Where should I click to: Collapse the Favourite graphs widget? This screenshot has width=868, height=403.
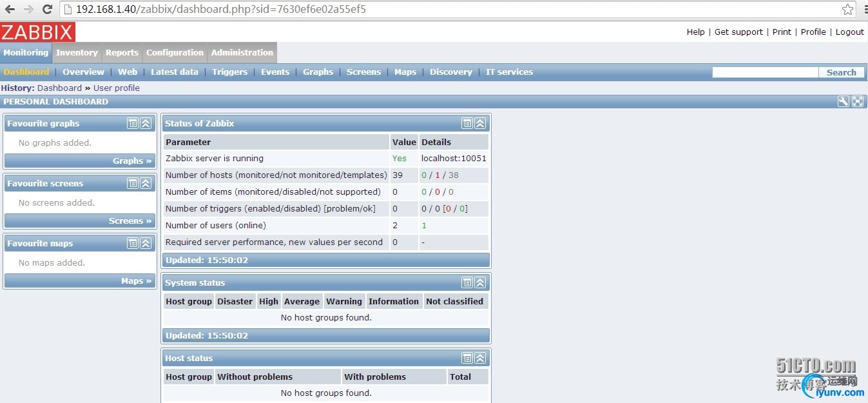tap(146, 123)
